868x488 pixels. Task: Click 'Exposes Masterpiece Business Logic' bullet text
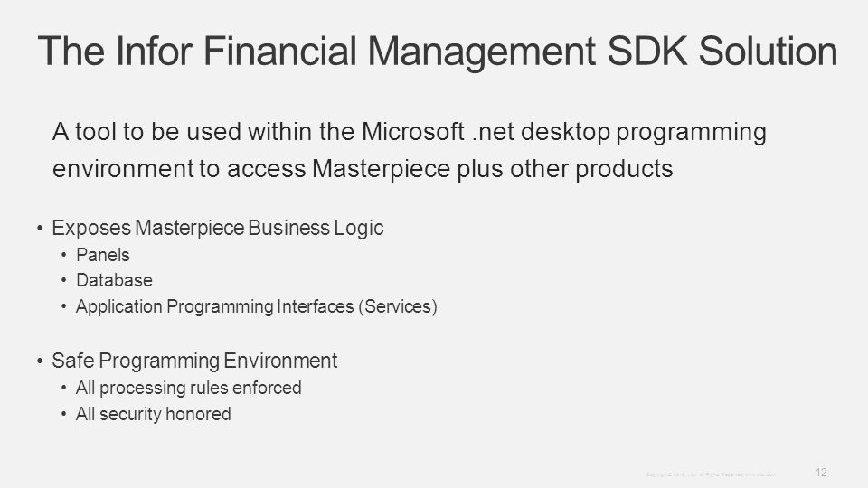pyautogui.click(x=218, y=228)
